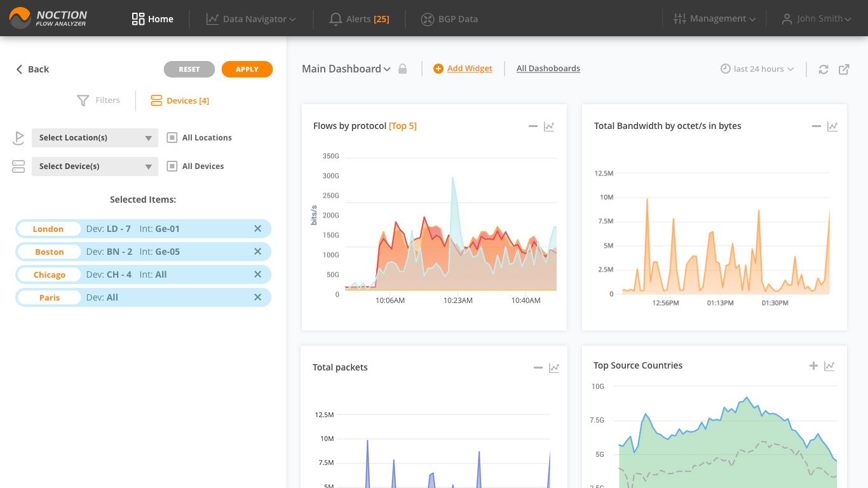Expand the Top Source Countries widget

pos(813,365)
